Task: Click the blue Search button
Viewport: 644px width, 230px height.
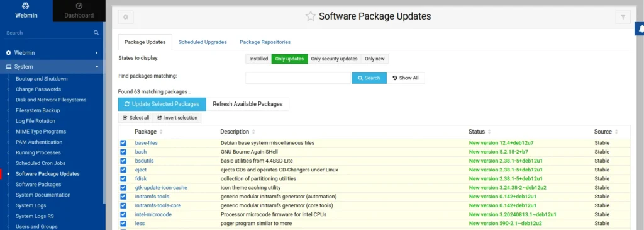Action: point(369,78)
